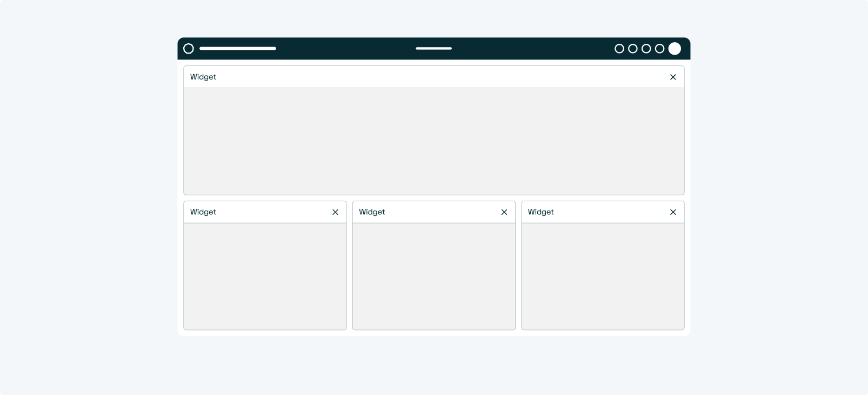Click the gray body of the bottom-middle widget
Screen dimensions: 868x395
click(x=434, y=276)
